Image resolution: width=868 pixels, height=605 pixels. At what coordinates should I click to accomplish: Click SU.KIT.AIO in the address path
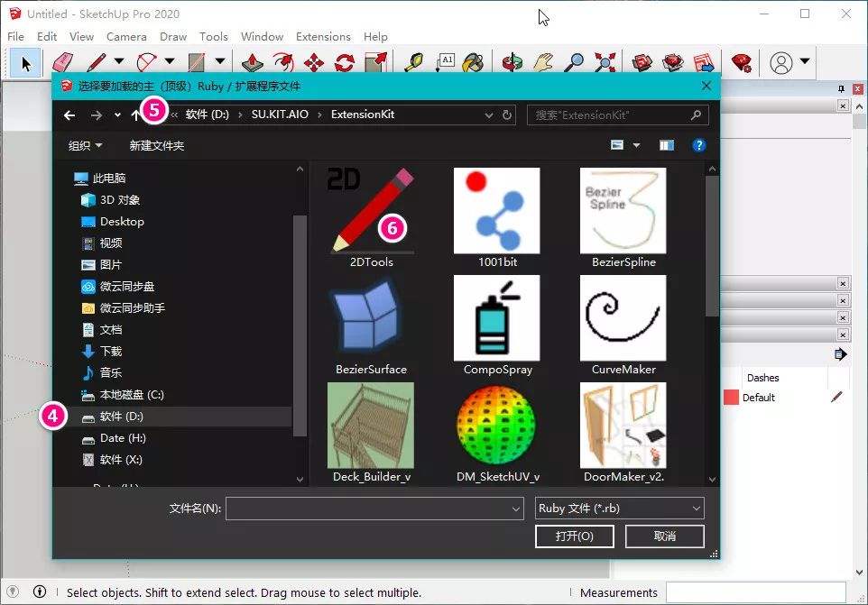pyautogui.click(x=280, y=115)
